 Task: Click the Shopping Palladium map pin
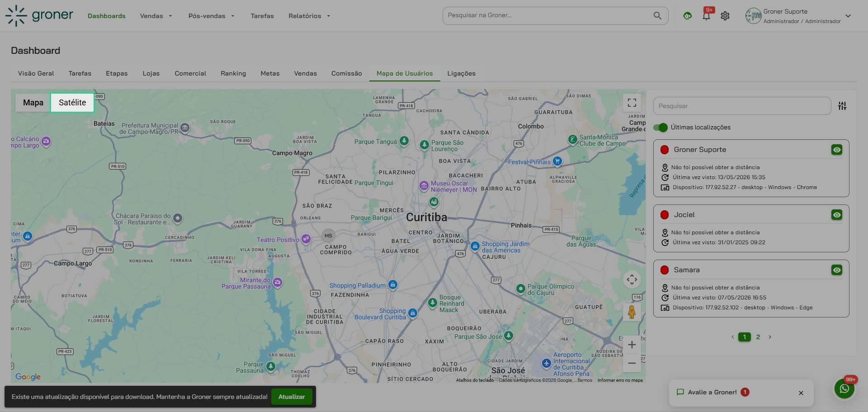393,284
